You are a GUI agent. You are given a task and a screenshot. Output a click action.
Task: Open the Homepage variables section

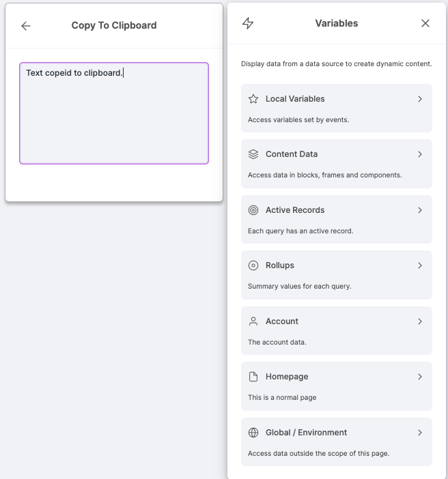[337, 386]
